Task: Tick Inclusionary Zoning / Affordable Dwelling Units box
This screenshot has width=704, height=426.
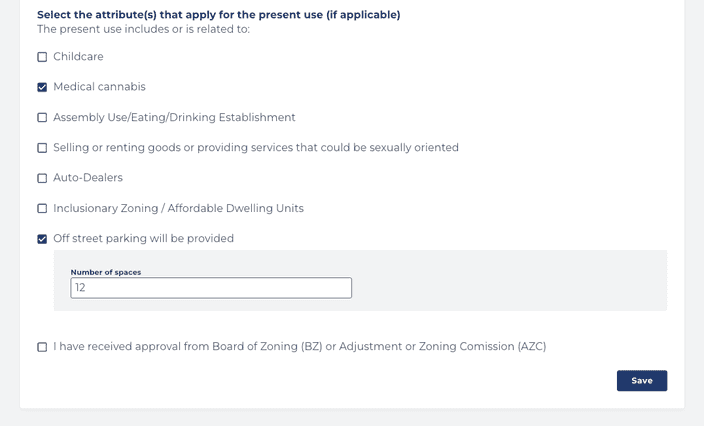Action: pos(42,209)
